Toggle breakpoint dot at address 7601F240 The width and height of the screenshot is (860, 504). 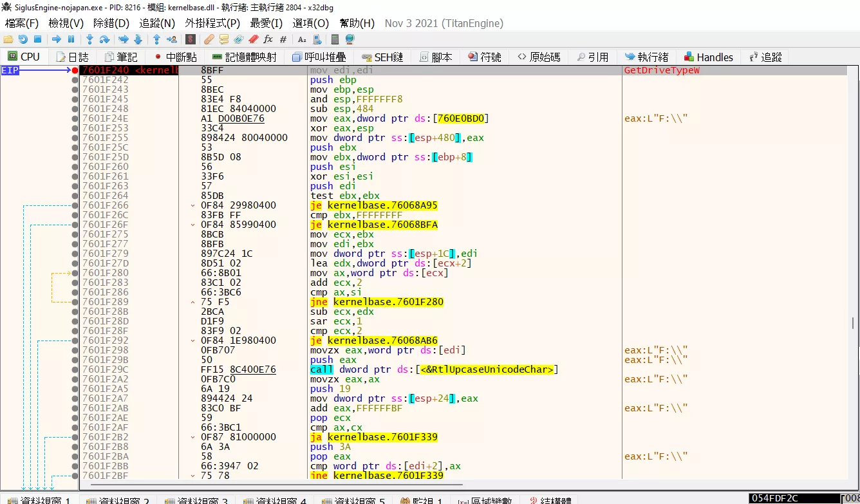click(x=75, y=70)
